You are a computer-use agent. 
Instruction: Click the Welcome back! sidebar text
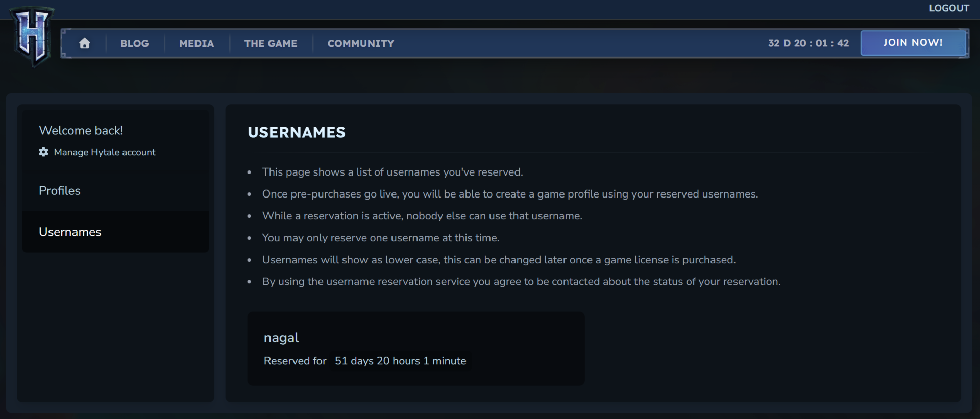click(x=81, y=131)
